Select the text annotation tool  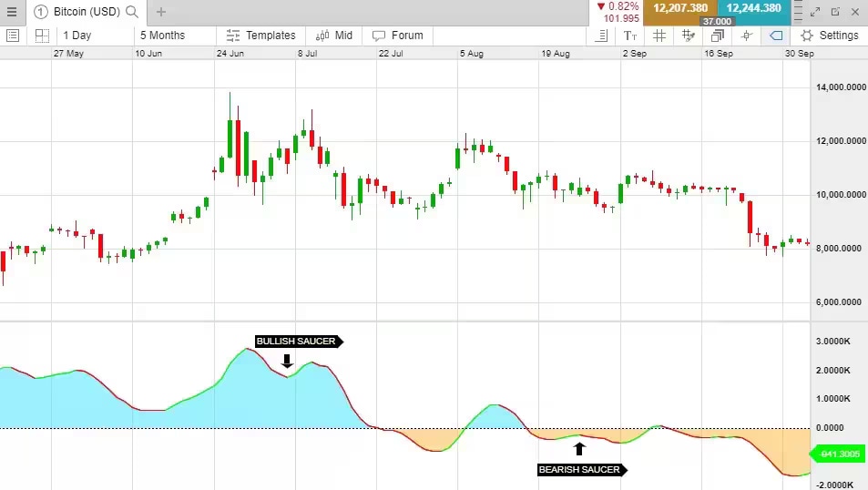(630, 36)
